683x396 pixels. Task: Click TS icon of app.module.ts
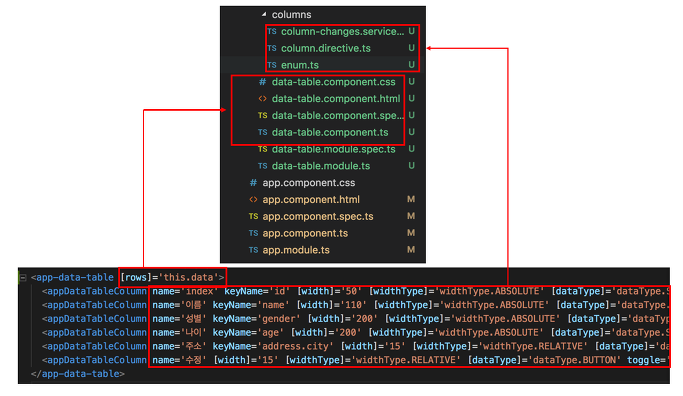coord(253,250)
